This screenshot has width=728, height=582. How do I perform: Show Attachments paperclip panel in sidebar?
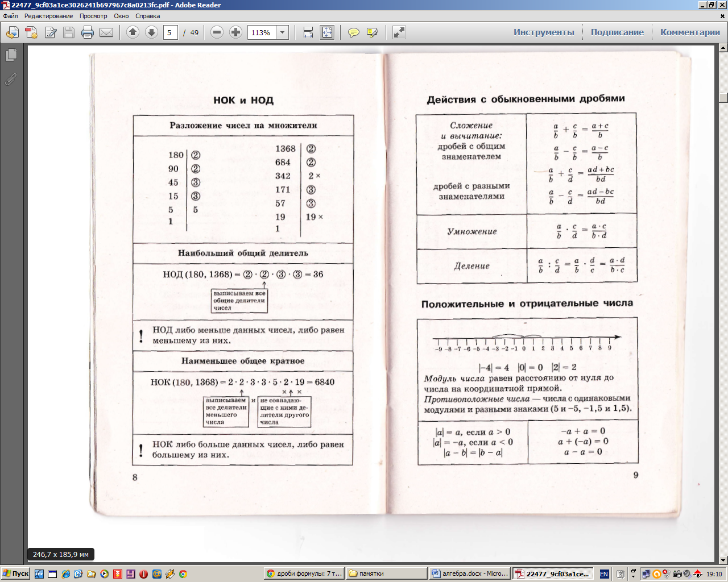coord(11,79)
